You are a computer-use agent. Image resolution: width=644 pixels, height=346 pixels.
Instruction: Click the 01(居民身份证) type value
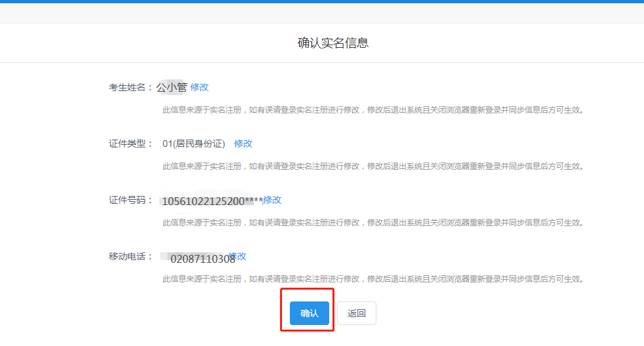point(193,144)
